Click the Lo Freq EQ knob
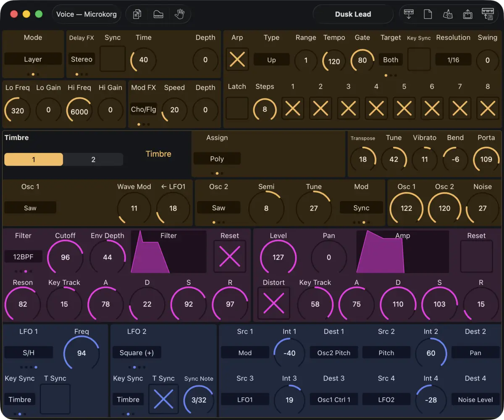504x420 pixels. (x=17, y=111)
